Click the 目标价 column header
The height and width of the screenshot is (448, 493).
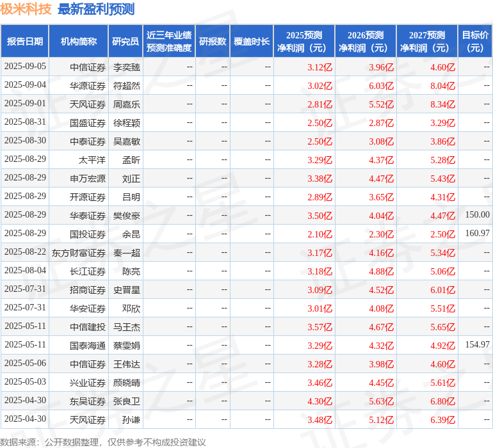click(x=475, y=42)
